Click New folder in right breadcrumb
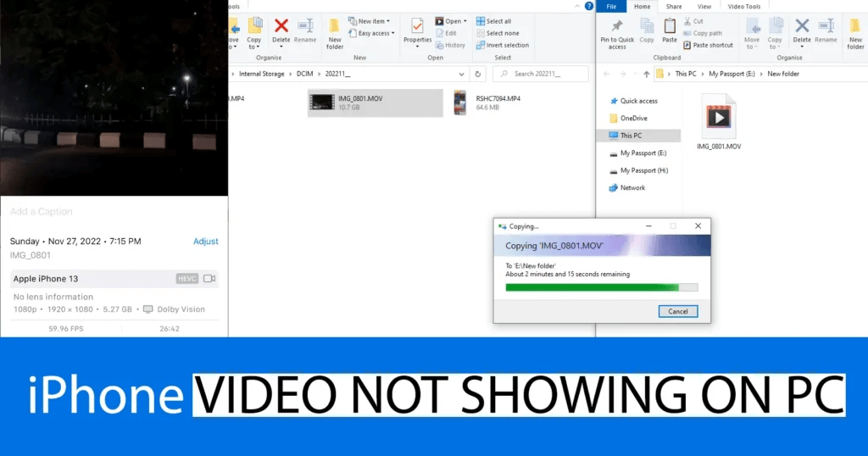 [782, 74]
